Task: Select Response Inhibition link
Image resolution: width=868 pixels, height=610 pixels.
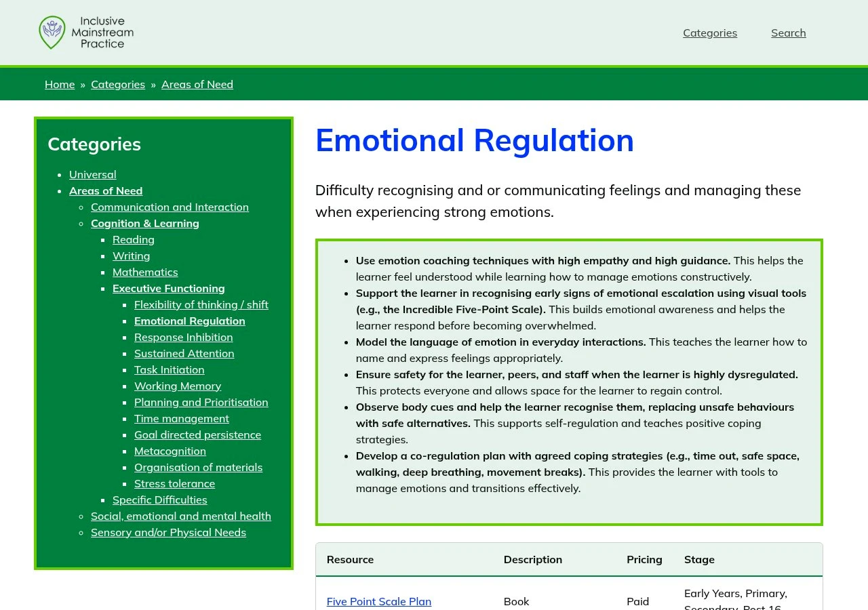Action: (x=184, y=337)
